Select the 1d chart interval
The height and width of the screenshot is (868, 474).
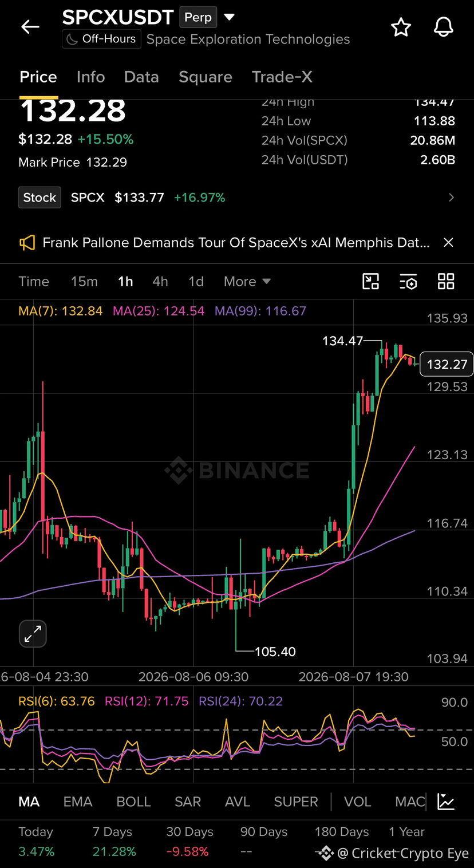click(196, 281)
